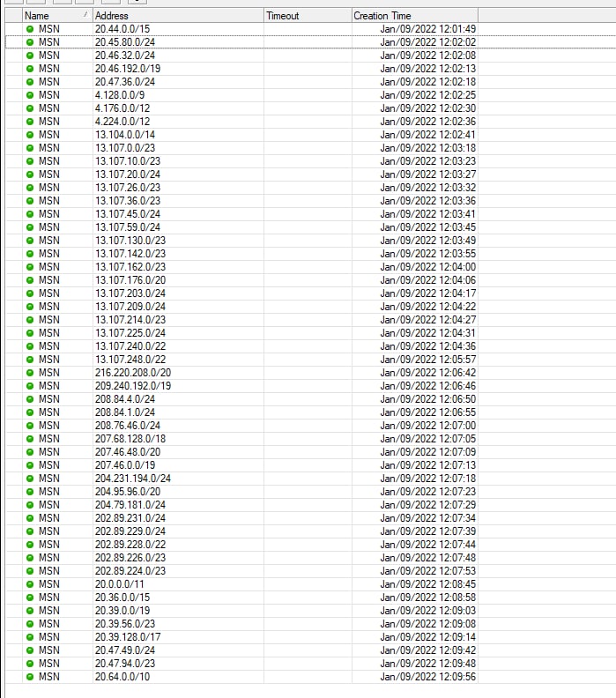Select the address 13.107.176.0/20
Image resolution: width=616 pixels, height=698 pixels.
pyautogui.click(x=130, y=280)
